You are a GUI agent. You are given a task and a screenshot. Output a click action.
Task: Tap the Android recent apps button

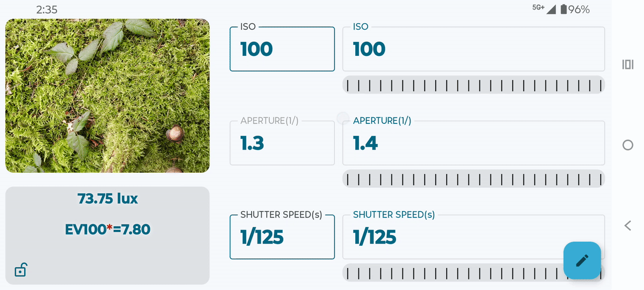tap(627, 64)
